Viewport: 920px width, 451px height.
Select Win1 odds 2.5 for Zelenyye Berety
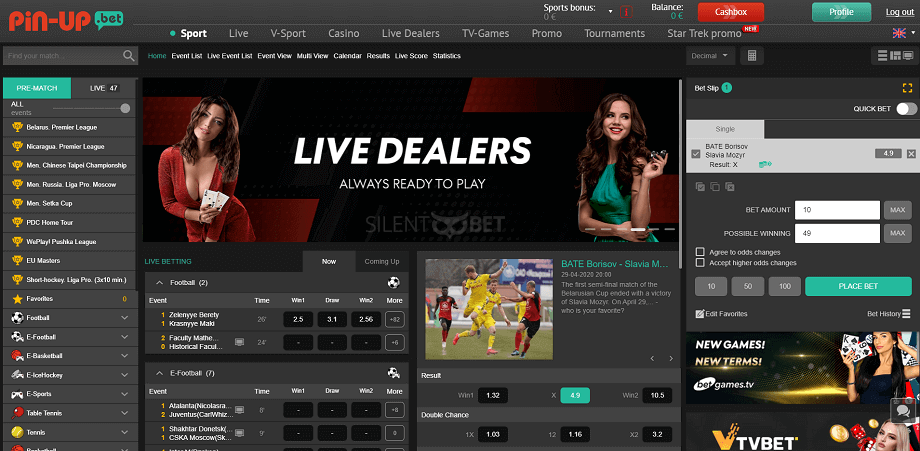[x=298, y=319]
